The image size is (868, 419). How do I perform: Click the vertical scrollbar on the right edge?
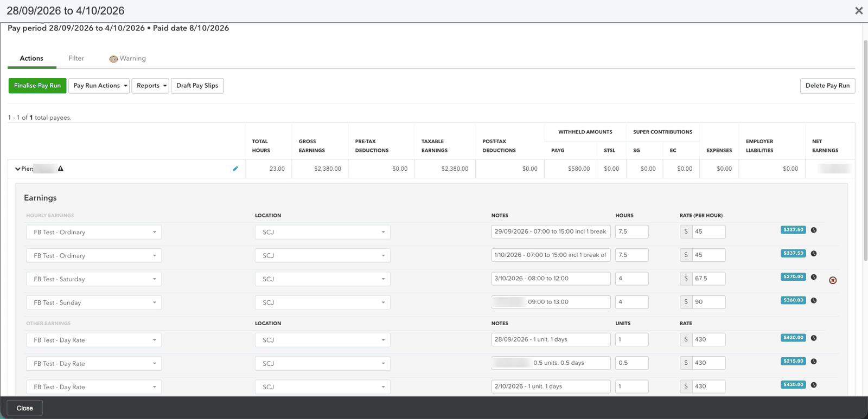865,152
